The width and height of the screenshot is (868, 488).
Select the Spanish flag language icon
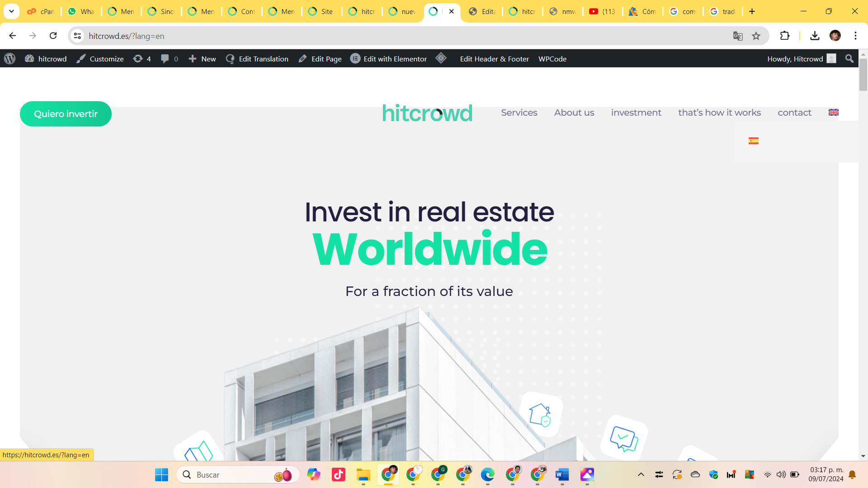(753, 141)
